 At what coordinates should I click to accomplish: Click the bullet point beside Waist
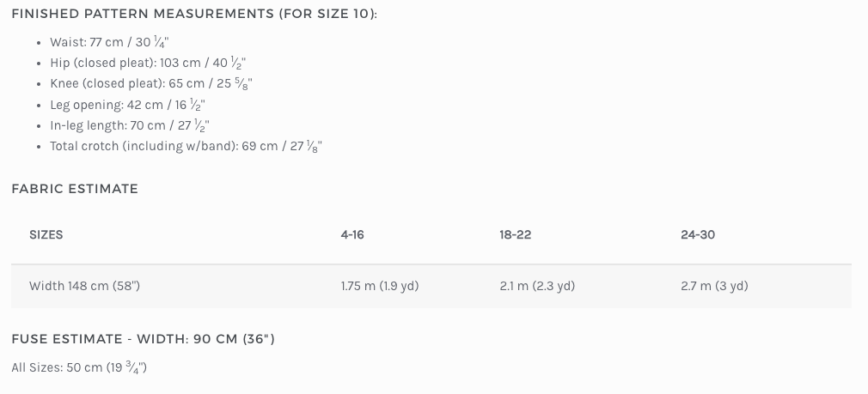[40, 42]
